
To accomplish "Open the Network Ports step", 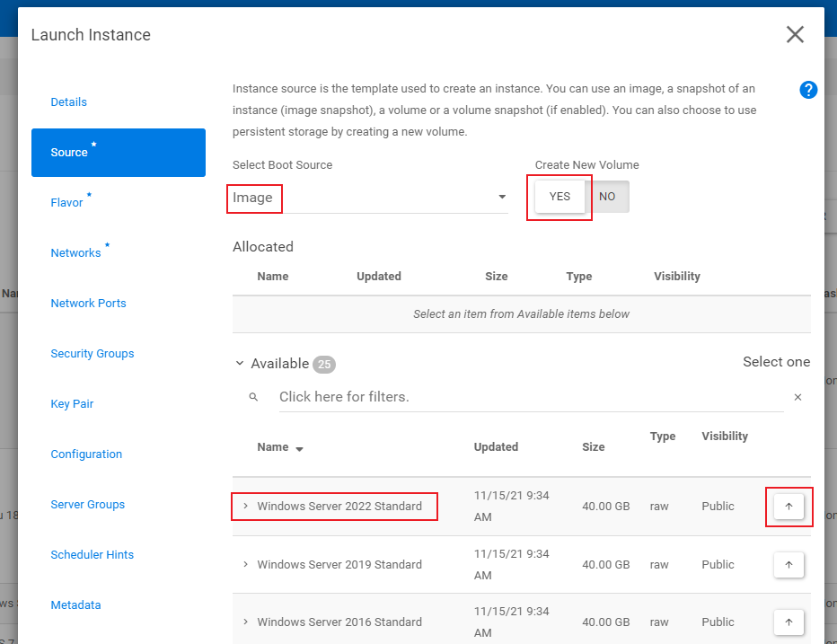I will (89, 303).
